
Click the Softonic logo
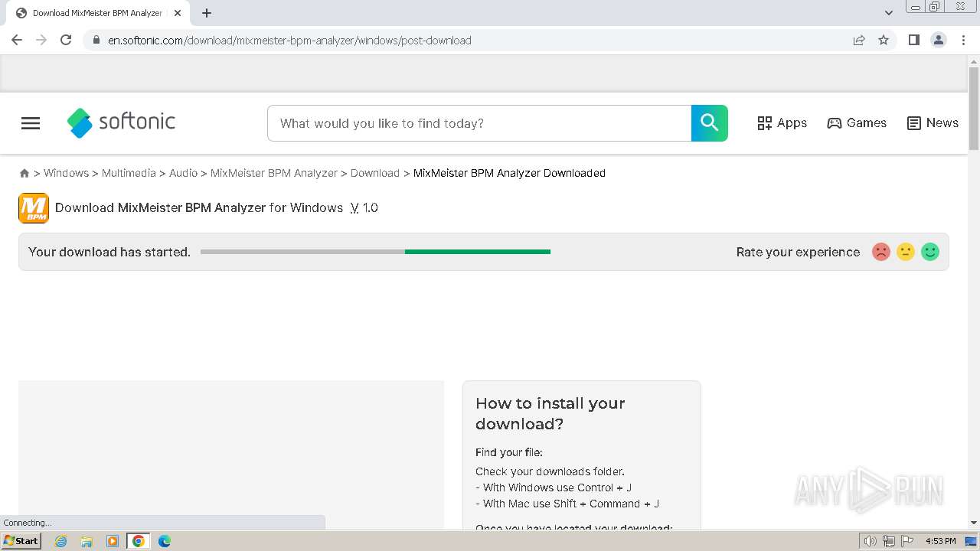[121, 122]
